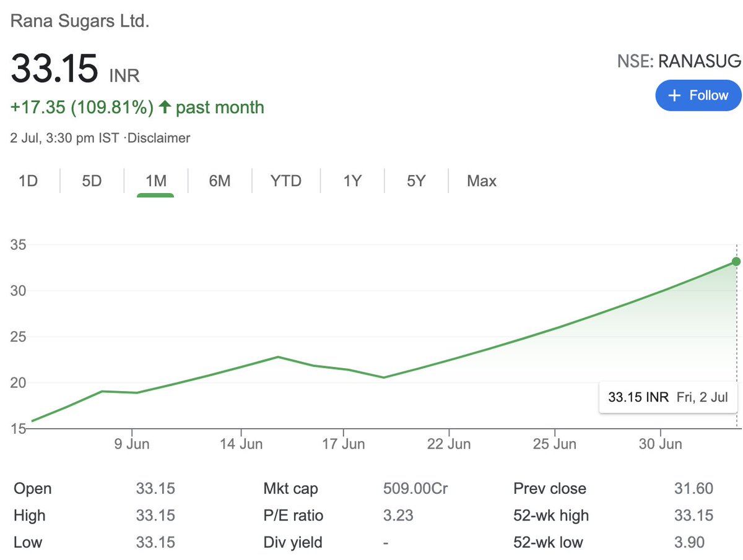Click the +17.35 (109.81%) change text
The image size is (743, 560).
coord(82,108)
